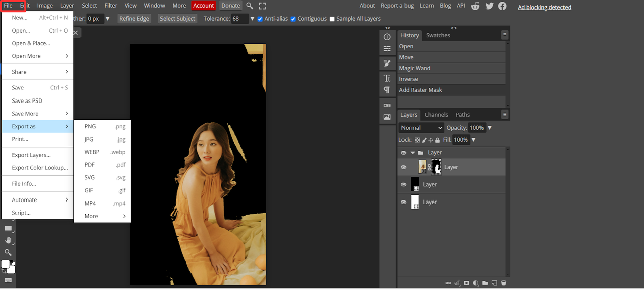Choose PNG from the Export as submenu
Viewport: 644px width, 302px height.
pyautogui.click(x=90, y=127)
